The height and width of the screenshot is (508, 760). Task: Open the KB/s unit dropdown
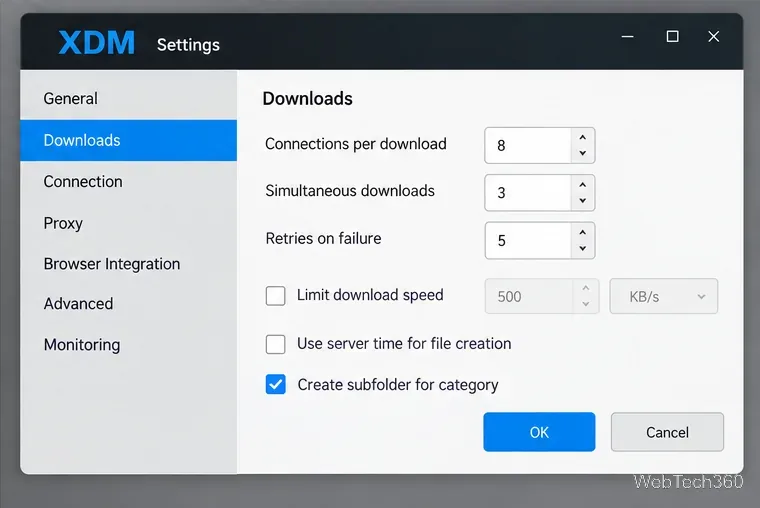664,296
